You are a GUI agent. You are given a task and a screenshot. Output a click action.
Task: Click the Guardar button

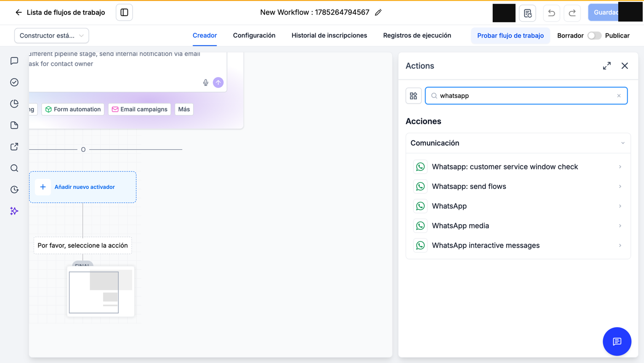604,12
